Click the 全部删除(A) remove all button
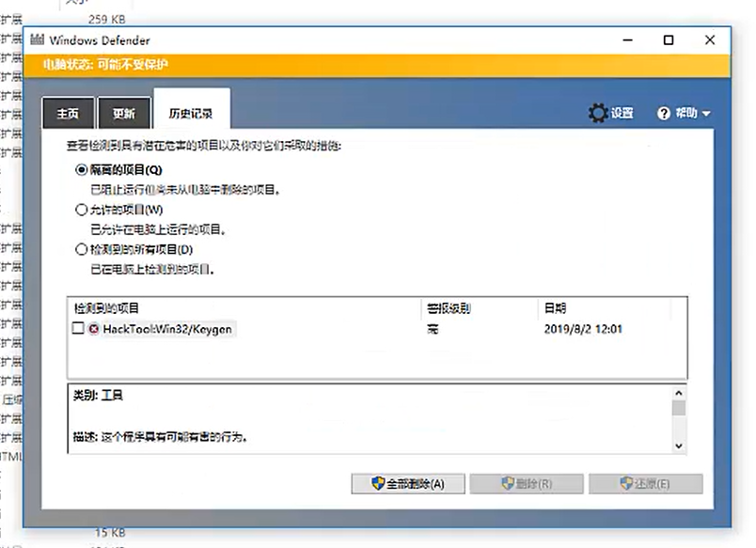 point(408,483)
